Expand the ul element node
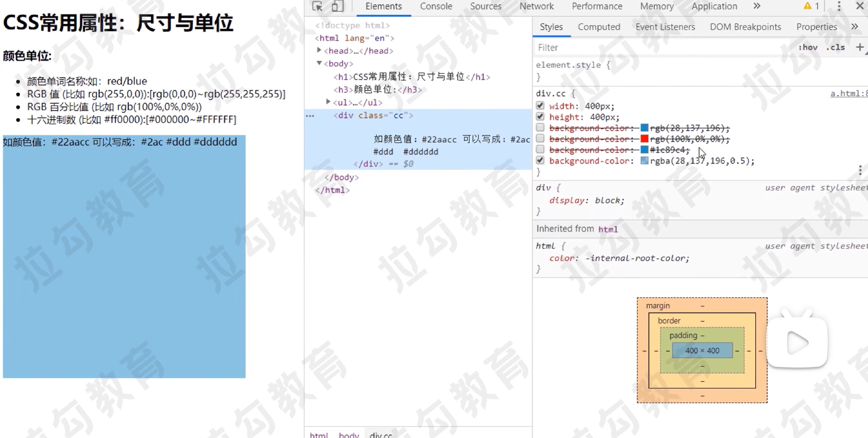868x438 pixels. click(328, 102)
